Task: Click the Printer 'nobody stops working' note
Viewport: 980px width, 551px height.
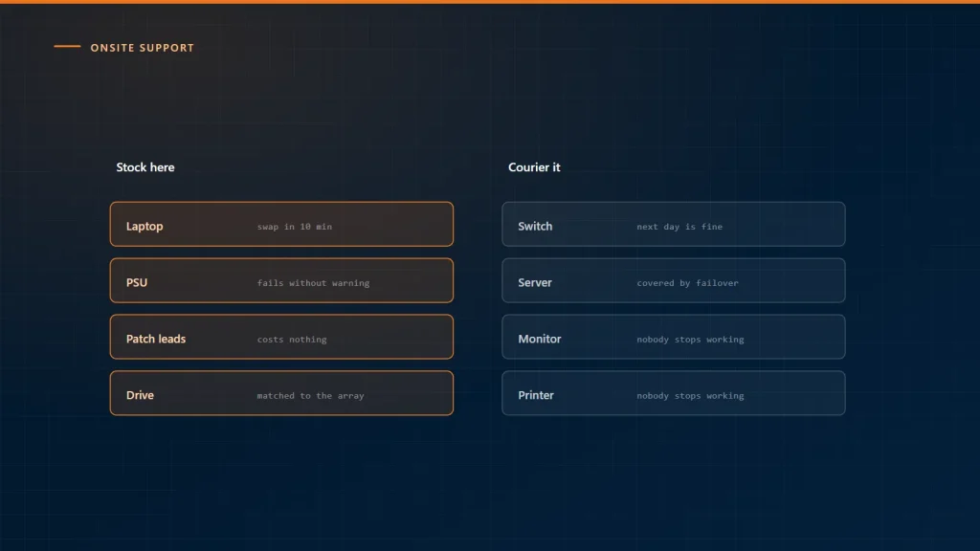Action: pyautogui.click(x=690, y=395)
